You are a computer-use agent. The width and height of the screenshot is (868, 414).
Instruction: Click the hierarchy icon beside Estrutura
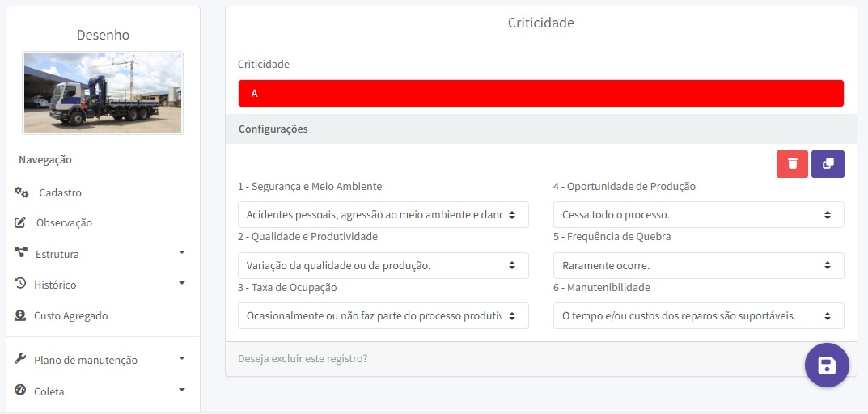tap(21, 253)
